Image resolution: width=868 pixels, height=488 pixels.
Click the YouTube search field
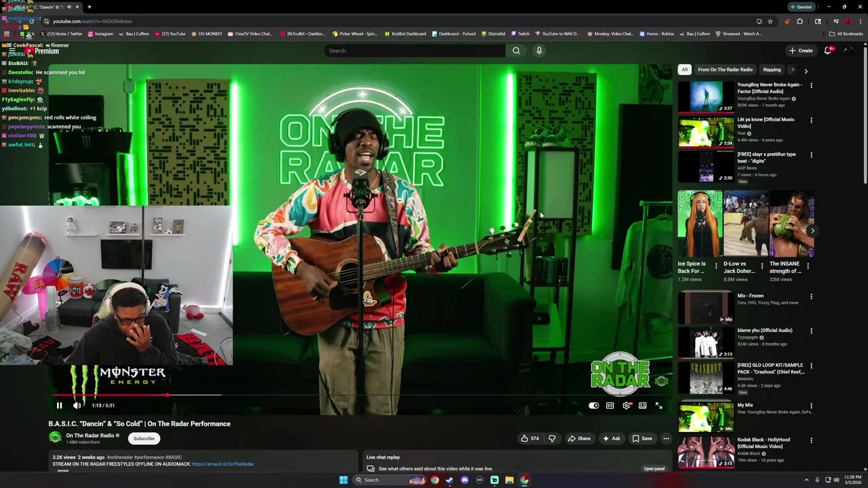point(415,51)
